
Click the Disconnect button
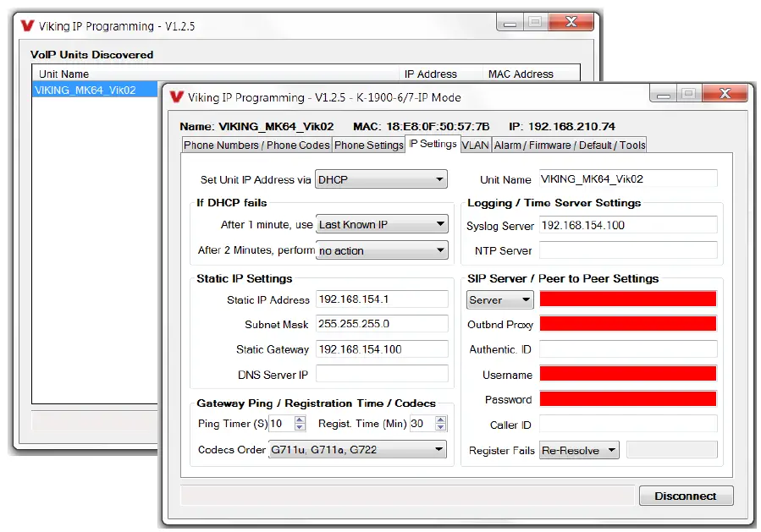[686, 496]
